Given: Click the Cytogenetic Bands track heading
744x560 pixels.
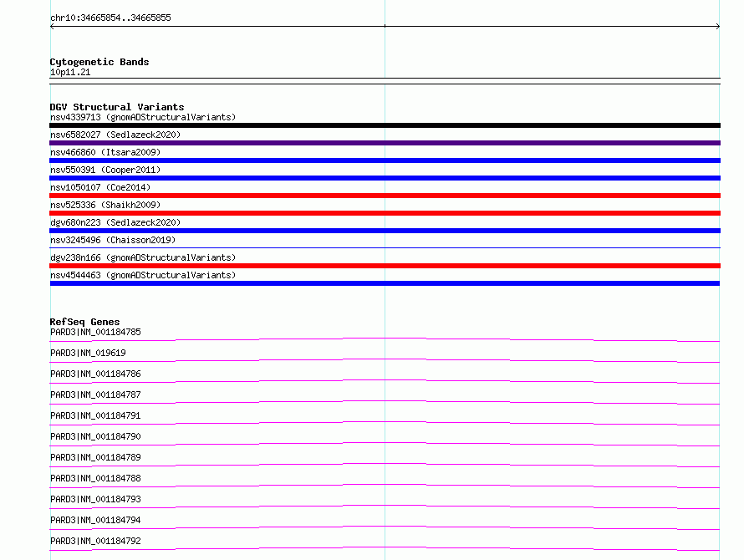Looking at the screenshot, I should (99, 62).
